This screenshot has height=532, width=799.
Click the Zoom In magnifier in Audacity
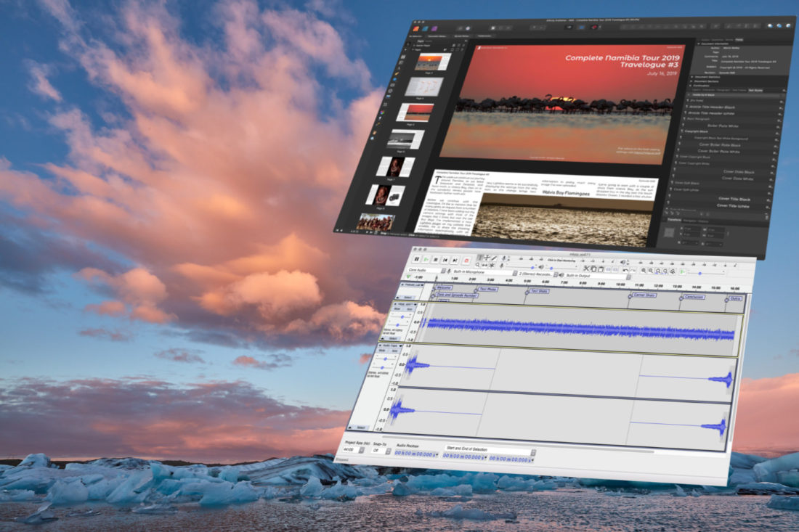pyautogui.click(x=644, y=271)
